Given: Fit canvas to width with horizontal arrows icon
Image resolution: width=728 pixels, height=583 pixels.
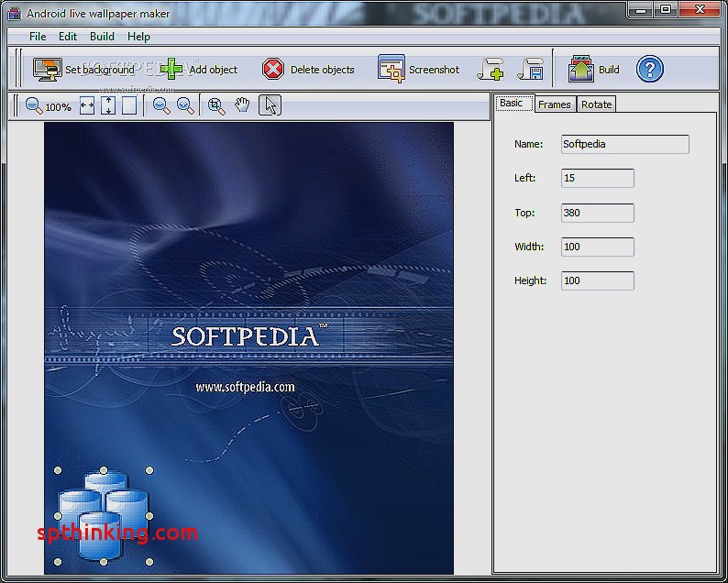Looking at the screenshot, I should click(87, 105).
